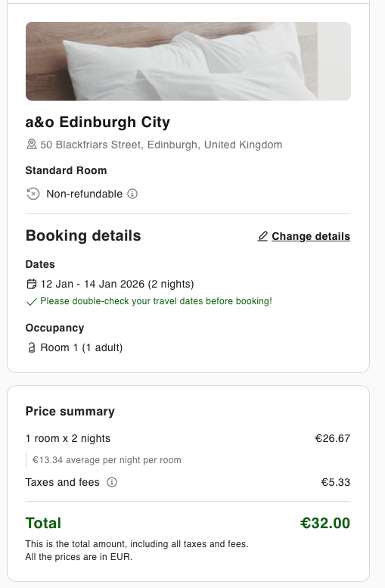Click the green checkmark icon
385x588 pixels.
[x=32, y=301]
